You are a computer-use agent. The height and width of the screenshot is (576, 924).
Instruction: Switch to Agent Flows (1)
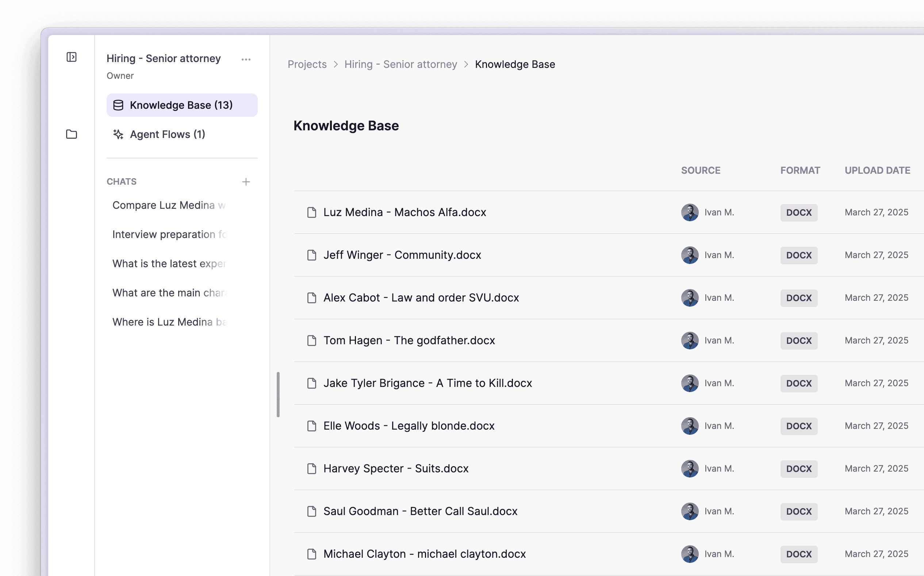click(167, 134)
